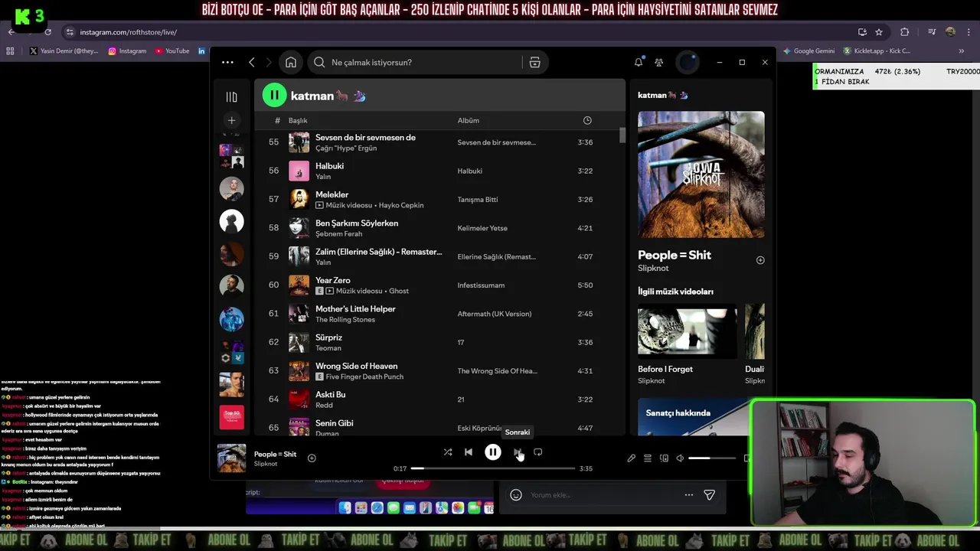Seek on the song progress bar

[493, 468]
